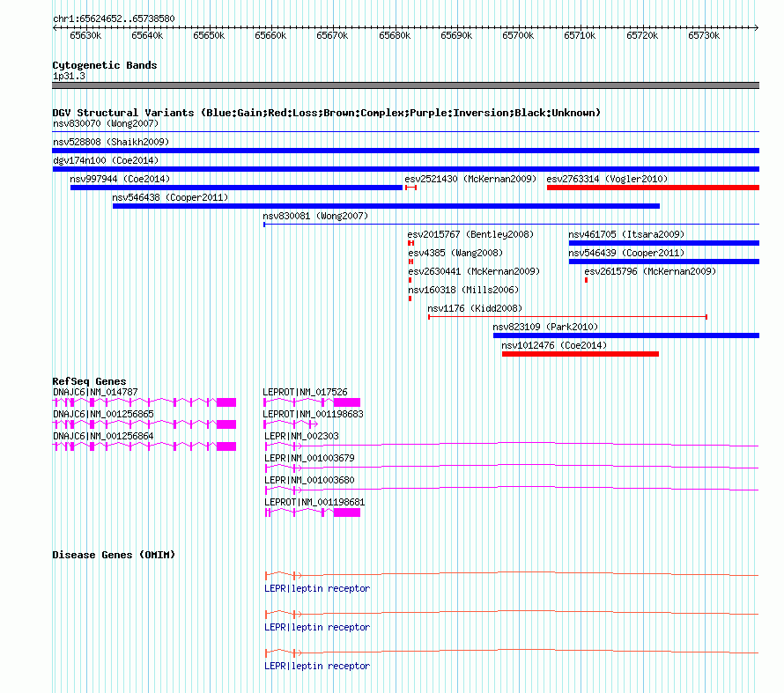The height and width of the screenshot is (693, 784).
Task: Open variant esv4385 (Wang2008) label
Action: click(x=455, y=253)
